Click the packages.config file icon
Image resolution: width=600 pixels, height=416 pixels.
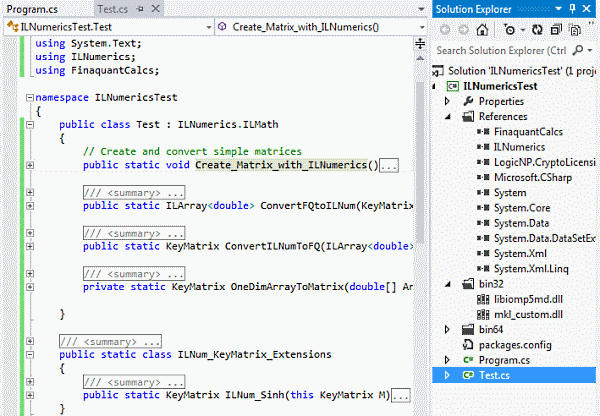tap(468, 345)
